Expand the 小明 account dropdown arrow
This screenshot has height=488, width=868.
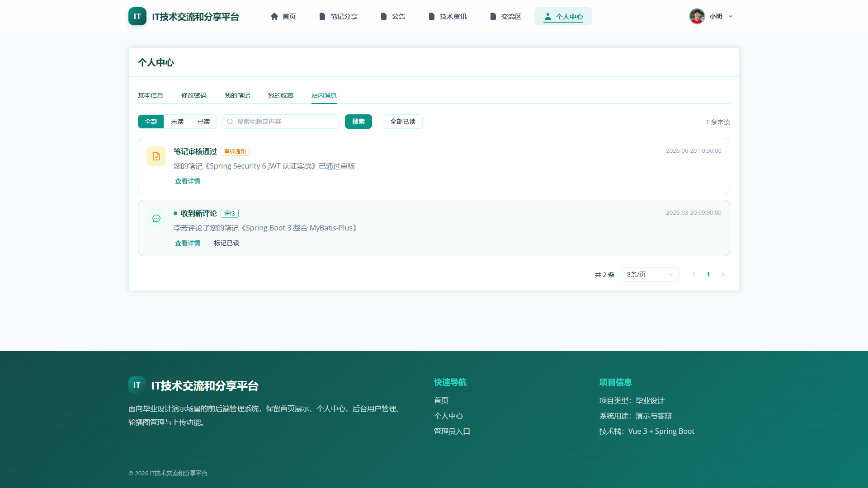tap(731, 16)
